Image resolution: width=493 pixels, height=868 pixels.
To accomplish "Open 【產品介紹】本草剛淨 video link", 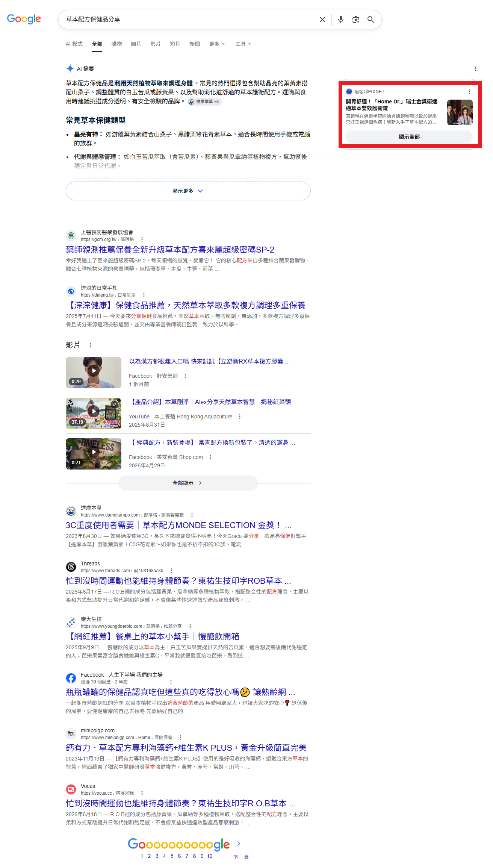I will 213,402.
